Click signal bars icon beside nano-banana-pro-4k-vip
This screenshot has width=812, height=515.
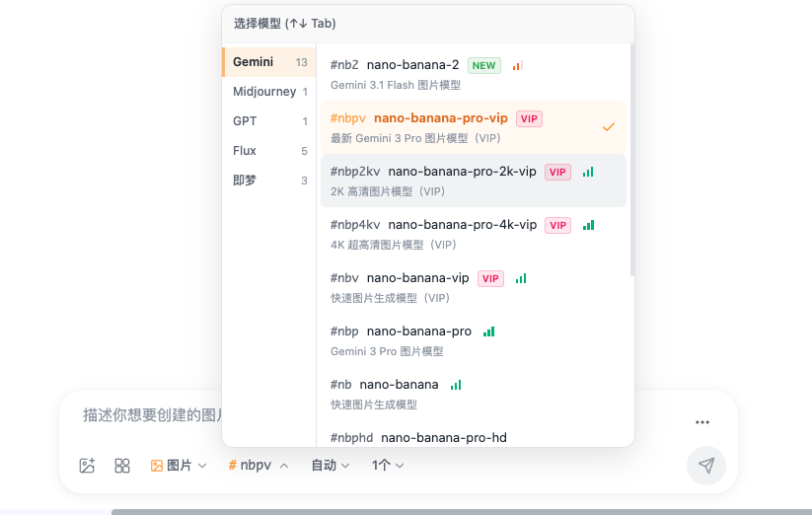[x=588, y=225]
